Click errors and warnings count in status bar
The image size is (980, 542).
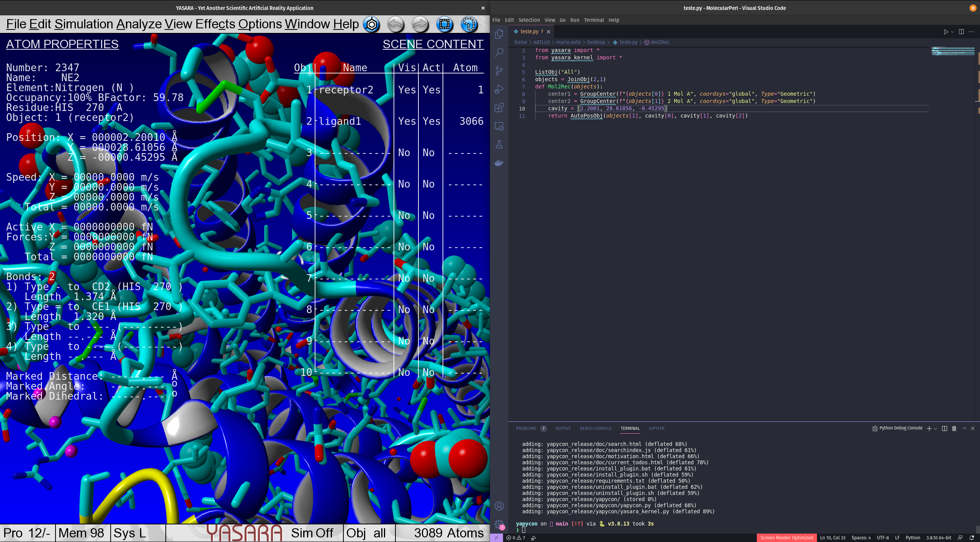click(x=516, y=538)
